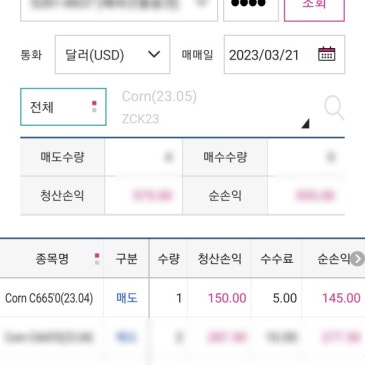Click the 매도 link in first row
The width and height of the screenshot is (365, 365).
[127, 298]
